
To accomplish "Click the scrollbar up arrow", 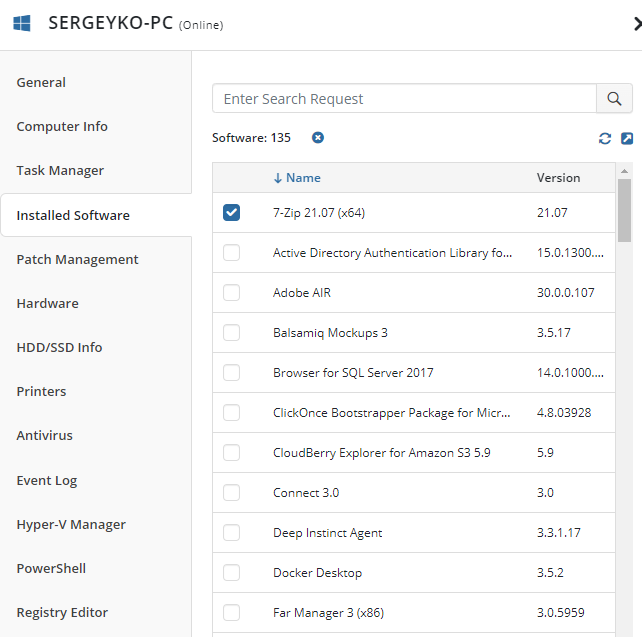I will [624, 171].
